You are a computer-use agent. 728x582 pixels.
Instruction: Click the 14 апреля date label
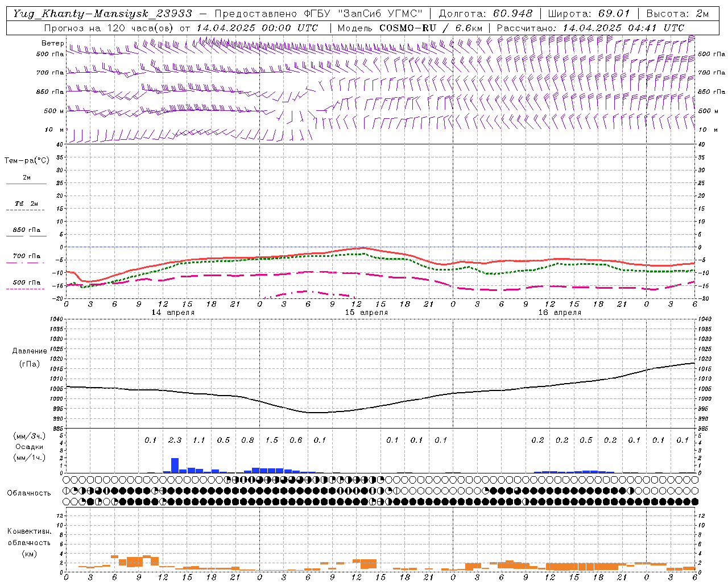pos(173,312)
